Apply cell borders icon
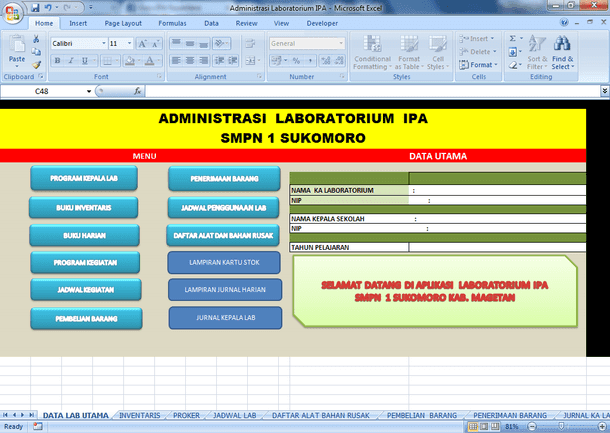Screen dimensions: 610x433 107,61
